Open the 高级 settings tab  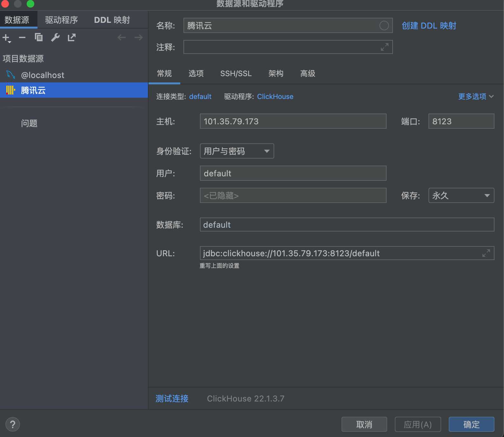[308, 74]
